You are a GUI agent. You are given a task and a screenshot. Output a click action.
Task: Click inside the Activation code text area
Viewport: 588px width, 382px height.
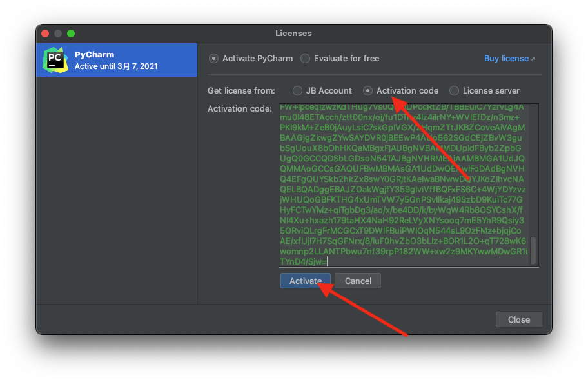pos(408,185)
